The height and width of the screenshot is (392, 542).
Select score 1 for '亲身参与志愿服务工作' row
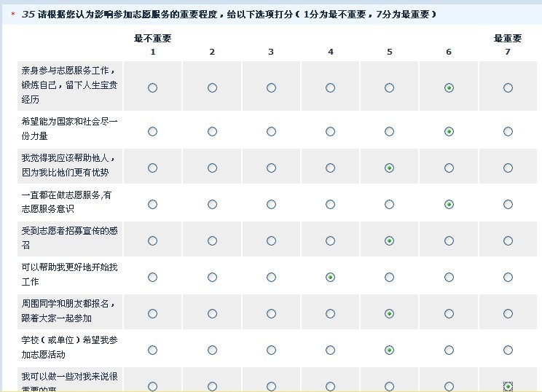pos(152,87)
